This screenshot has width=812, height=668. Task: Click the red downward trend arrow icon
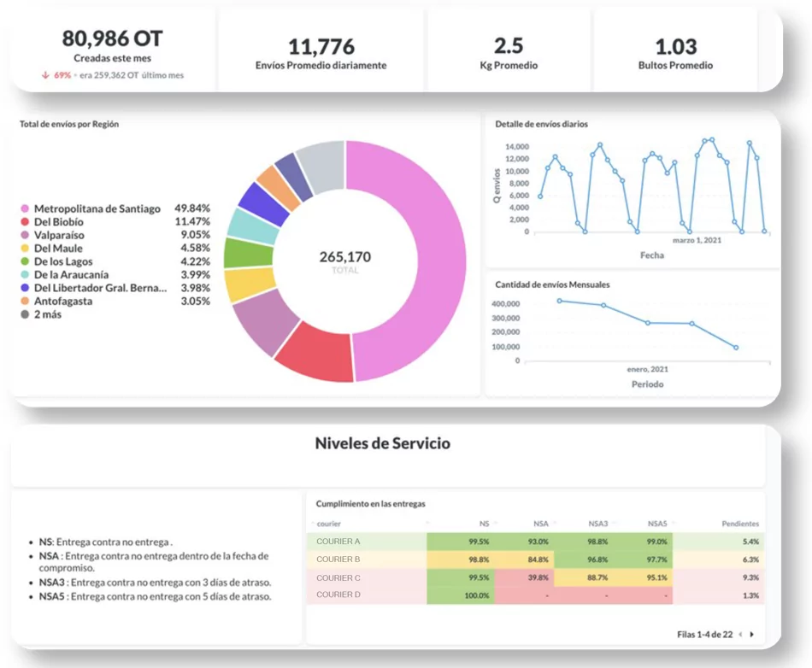pyautogui.click(x=44, y=75)
